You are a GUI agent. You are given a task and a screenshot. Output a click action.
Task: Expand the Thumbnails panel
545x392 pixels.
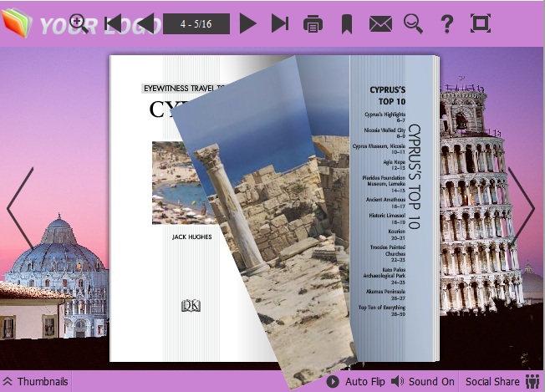[x=35, y=382]
